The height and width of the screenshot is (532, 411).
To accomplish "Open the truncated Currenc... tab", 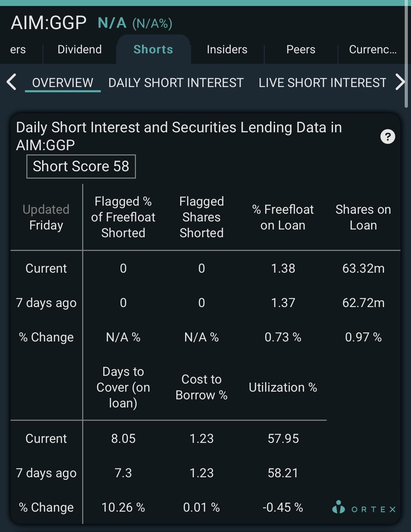I will [372, 49].
